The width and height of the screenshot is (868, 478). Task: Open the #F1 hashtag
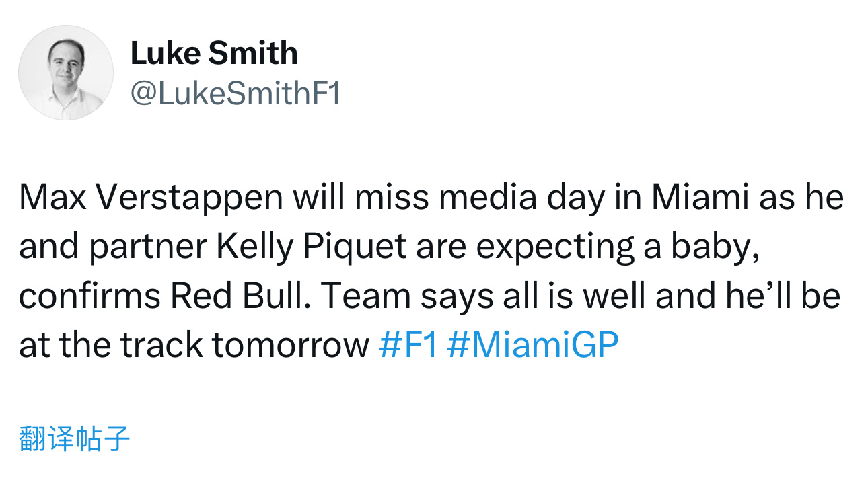point(408,345)
